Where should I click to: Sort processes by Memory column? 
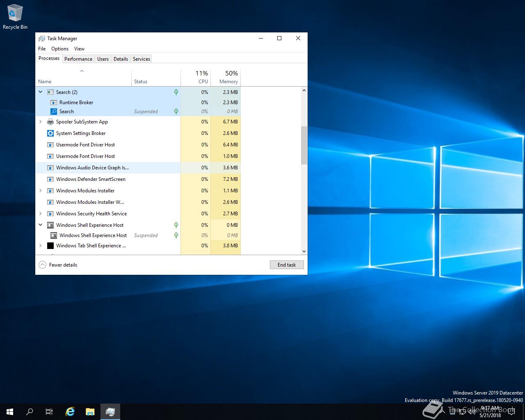pos(226,77)
